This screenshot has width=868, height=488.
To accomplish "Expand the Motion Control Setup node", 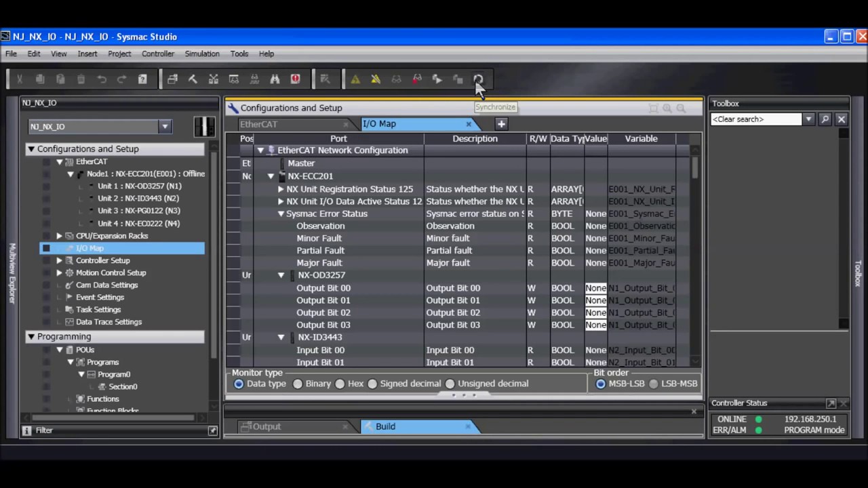I will [x=60, y=272].
